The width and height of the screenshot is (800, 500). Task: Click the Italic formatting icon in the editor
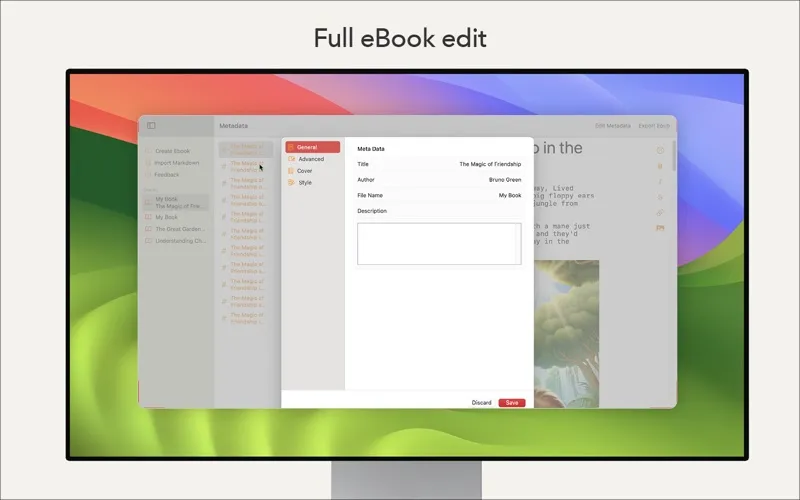660,182
